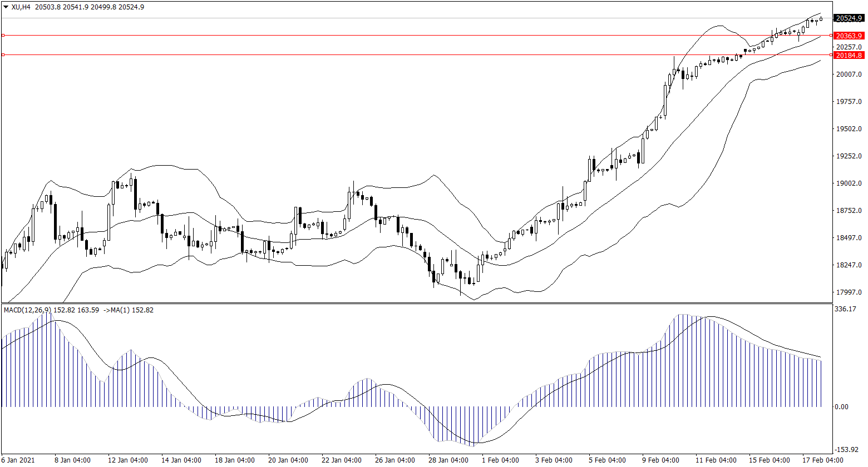Click the 22 Jan 04:00 time label
This screenshot has width=868, height=467.
point(341,460)
